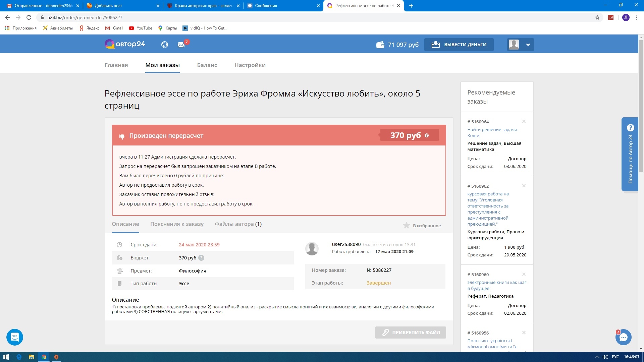The image size is (644, 362).
Task: Click the red browser extension icon
Action: coord(611,17)
